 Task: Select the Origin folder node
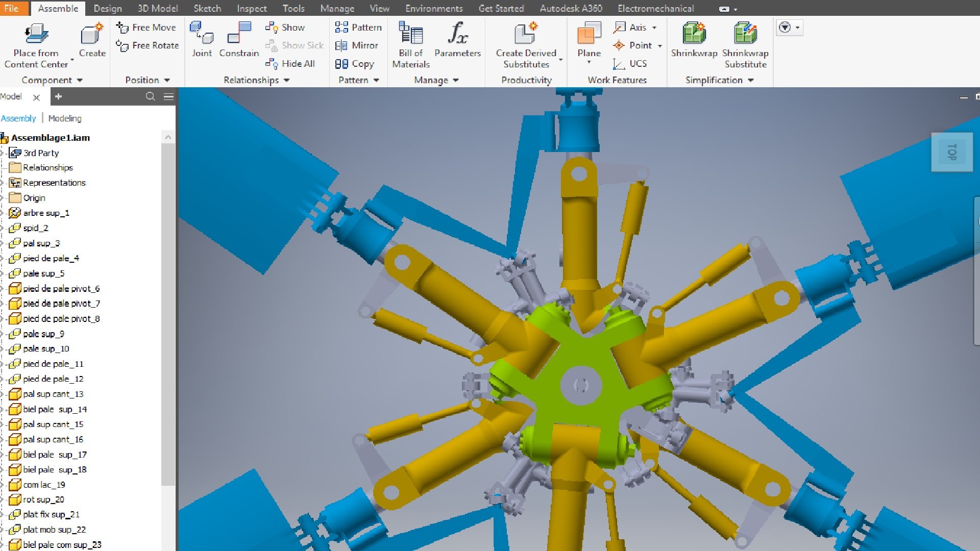(x=34, y=198)
